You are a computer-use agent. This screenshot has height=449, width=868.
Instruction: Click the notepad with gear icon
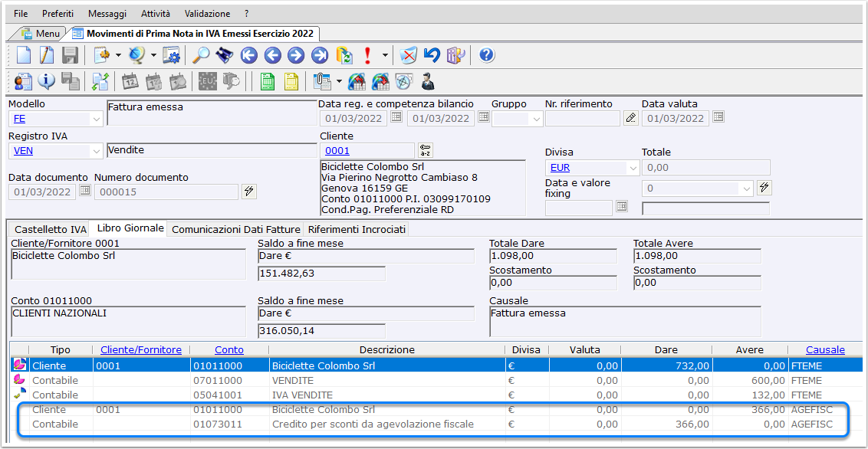(x=102, y=55)
